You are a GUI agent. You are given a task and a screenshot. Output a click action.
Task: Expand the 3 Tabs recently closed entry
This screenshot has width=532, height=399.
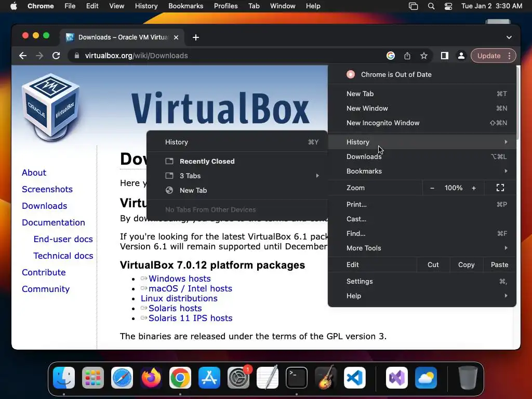click(237, 176)
